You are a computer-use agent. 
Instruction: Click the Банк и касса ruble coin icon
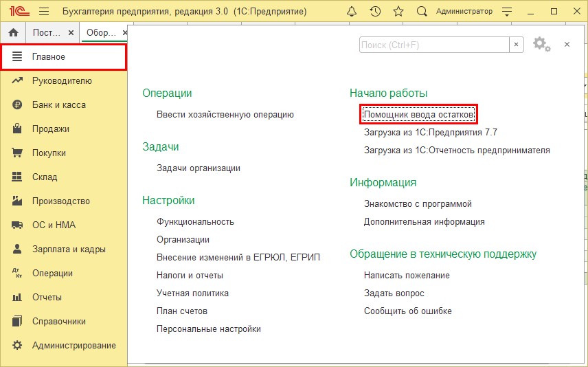pos(17,104)
